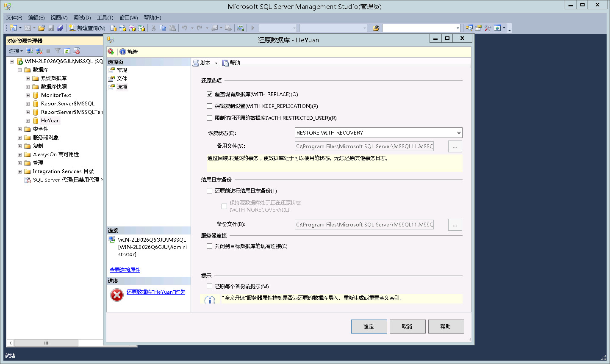The width and height of the screenshot is (610, 364).
Task: Click the Find in Files folder icon
Action: coord(376,28)
